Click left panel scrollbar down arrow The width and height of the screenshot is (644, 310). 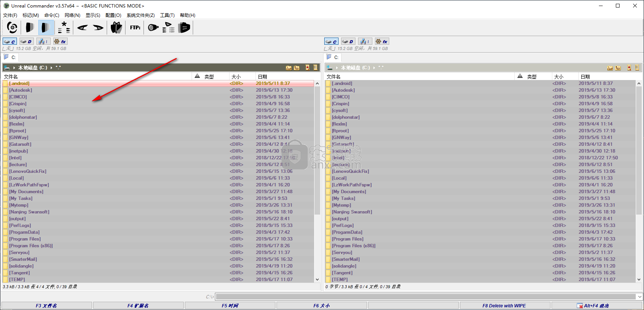click(x=317, y=279)
